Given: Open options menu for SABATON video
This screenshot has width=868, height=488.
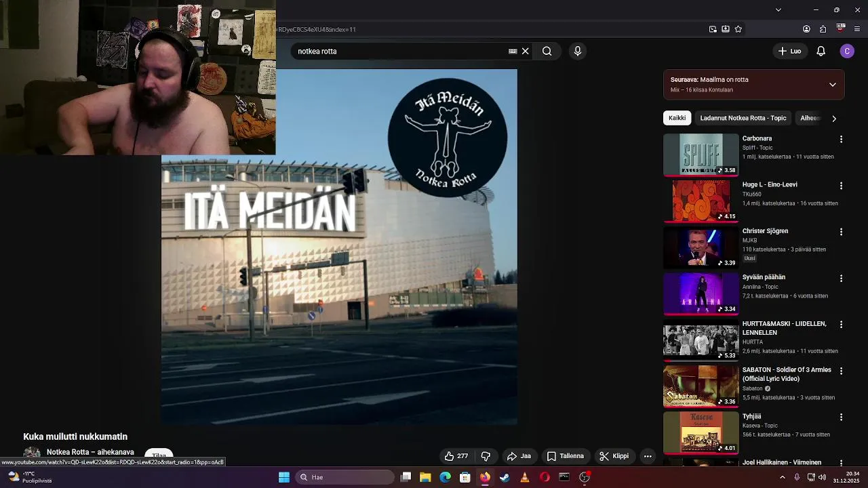Looking at the screenshot, I should click(841, 371).
